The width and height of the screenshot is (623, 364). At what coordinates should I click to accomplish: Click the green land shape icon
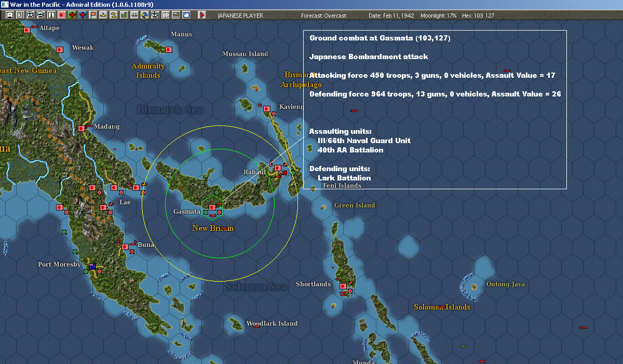[124, 15]
